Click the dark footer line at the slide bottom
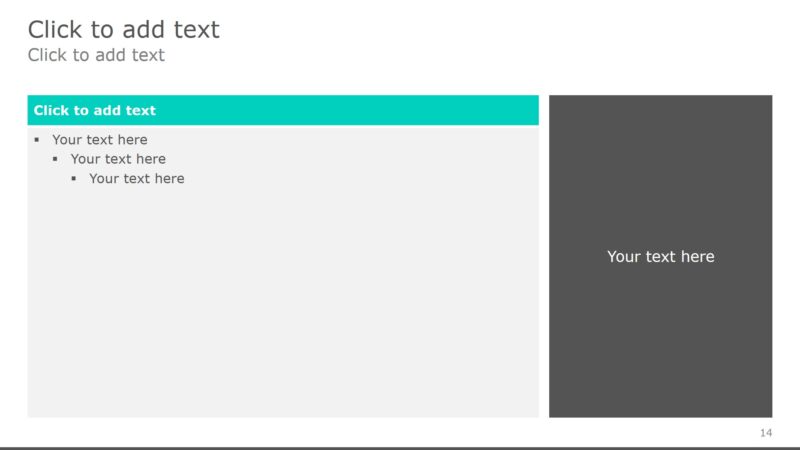The image size is (800, 450). pyautogui.click(x=400, y=448)
